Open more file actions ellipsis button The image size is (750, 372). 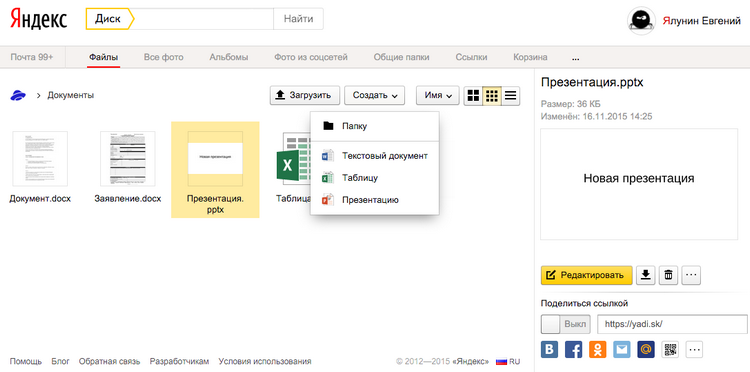coord(692,275)
